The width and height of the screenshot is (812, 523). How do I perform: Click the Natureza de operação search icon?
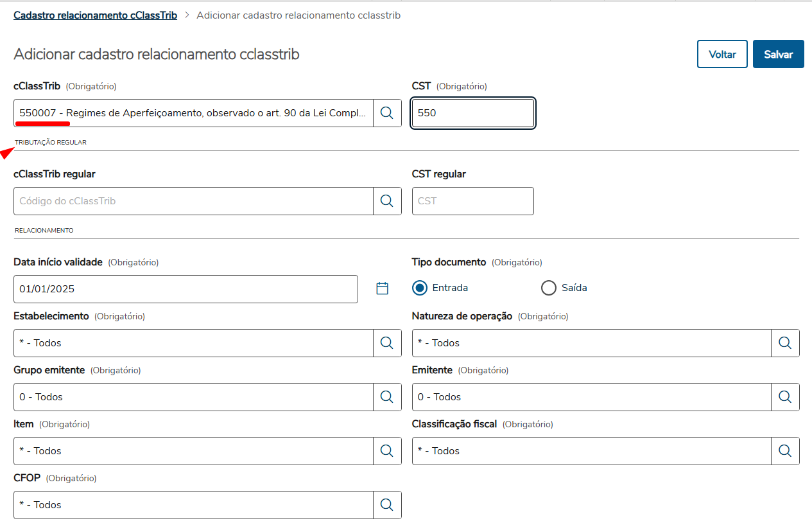[785, 343]
